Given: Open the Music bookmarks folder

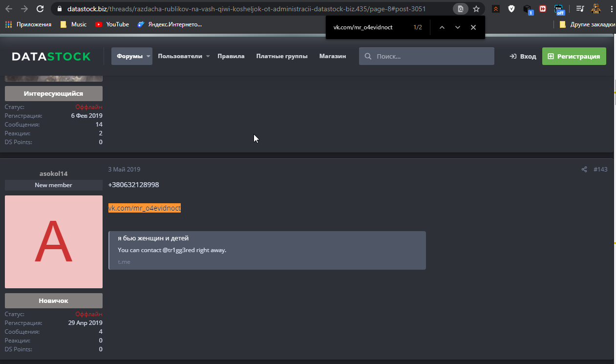Looking at the screenshot, I should coord(73,24).
